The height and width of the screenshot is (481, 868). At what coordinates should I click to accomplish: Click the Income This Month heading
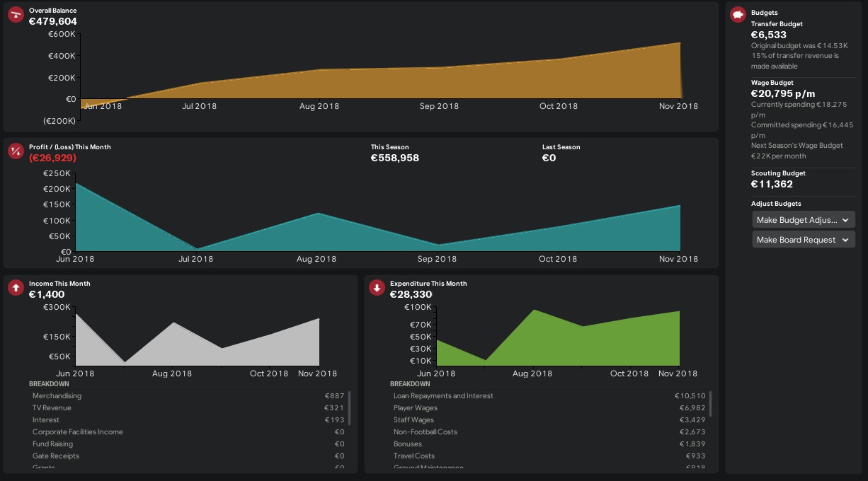coord(59,284)
